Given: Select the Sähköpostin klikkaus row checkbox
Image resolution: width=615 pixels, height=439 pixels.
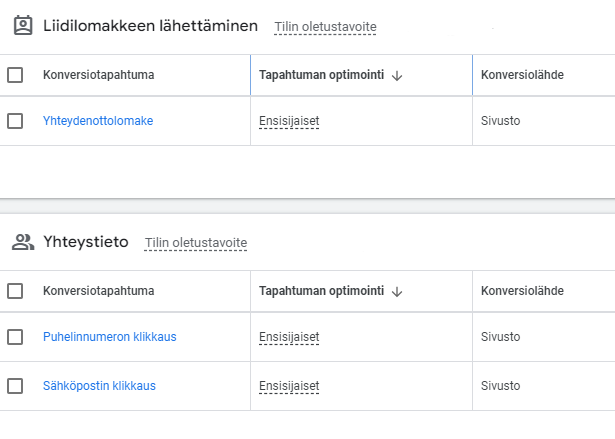Looking at the screenshot, I should coord(15,386).
